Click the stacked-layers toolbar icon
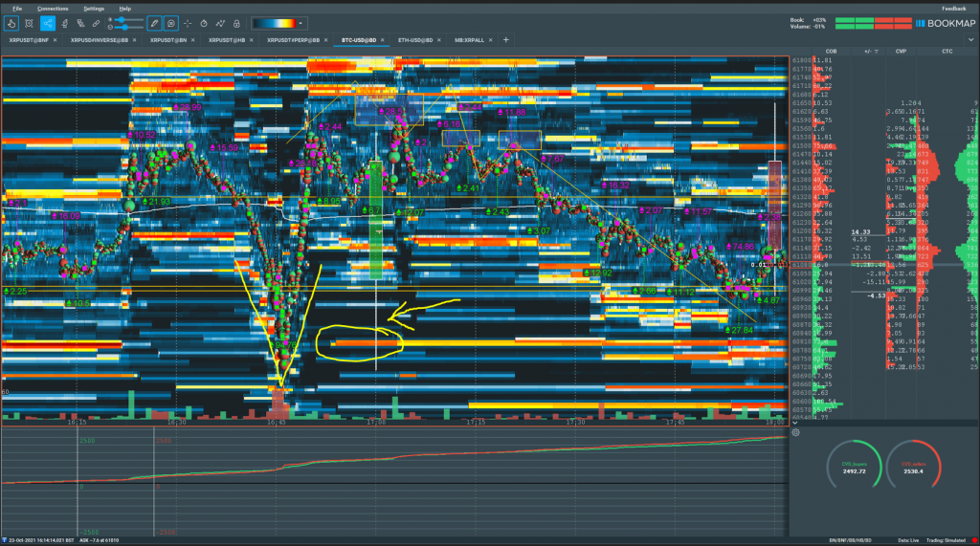The image size is (980, 546). point(80,24)
